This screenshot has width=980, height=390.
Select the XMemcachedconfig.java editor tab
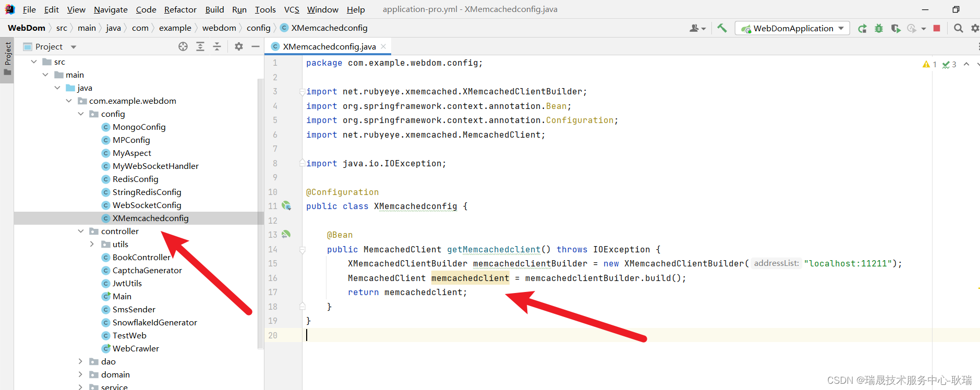(329, 46)
